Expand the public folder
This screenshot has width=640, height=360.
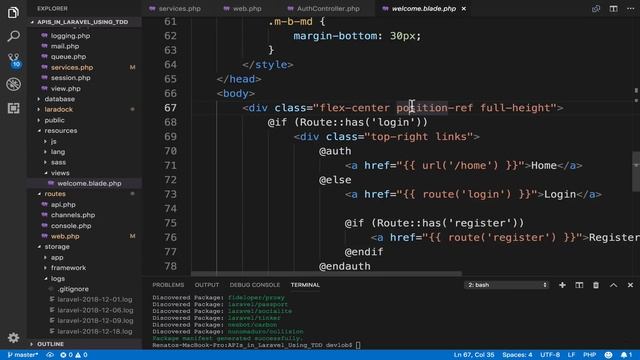pyautogui.click(x=54, y=120)
